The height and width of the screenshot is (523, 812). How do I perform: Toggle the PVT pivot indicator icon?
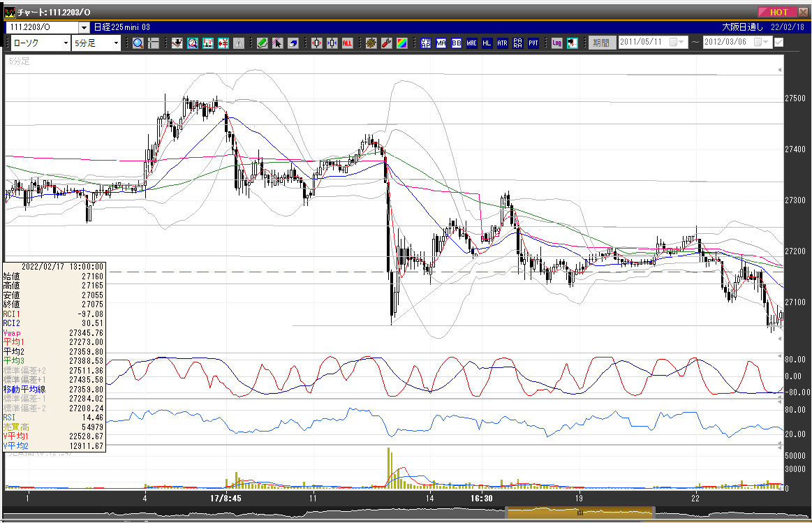point(533,43)
